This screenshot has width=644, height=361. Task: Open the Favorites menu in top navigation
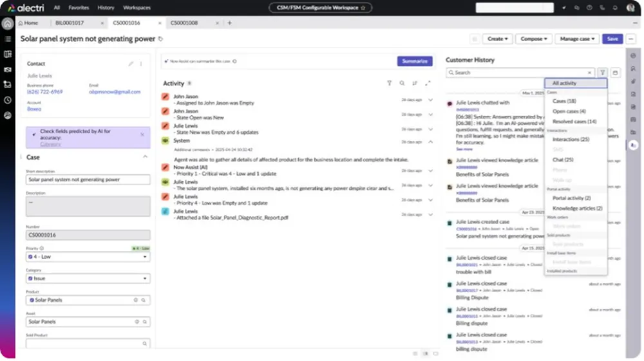(x=79, y=8)
